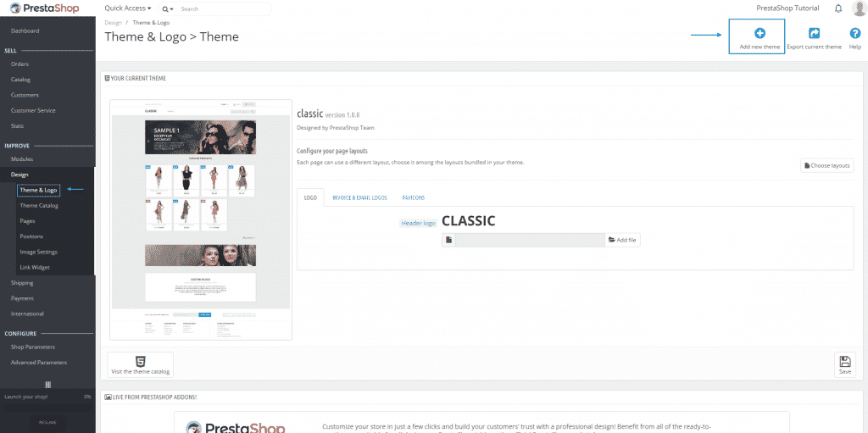
Task: Expand the Quick Access dropdown
Action: (128, 8)
